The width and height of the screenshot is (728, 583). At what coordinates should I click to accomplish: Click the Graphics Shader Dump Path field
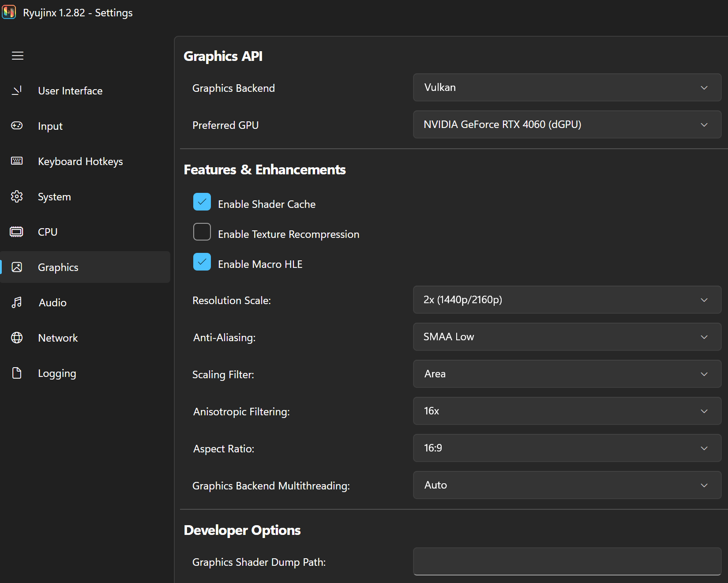click(567, 561)
